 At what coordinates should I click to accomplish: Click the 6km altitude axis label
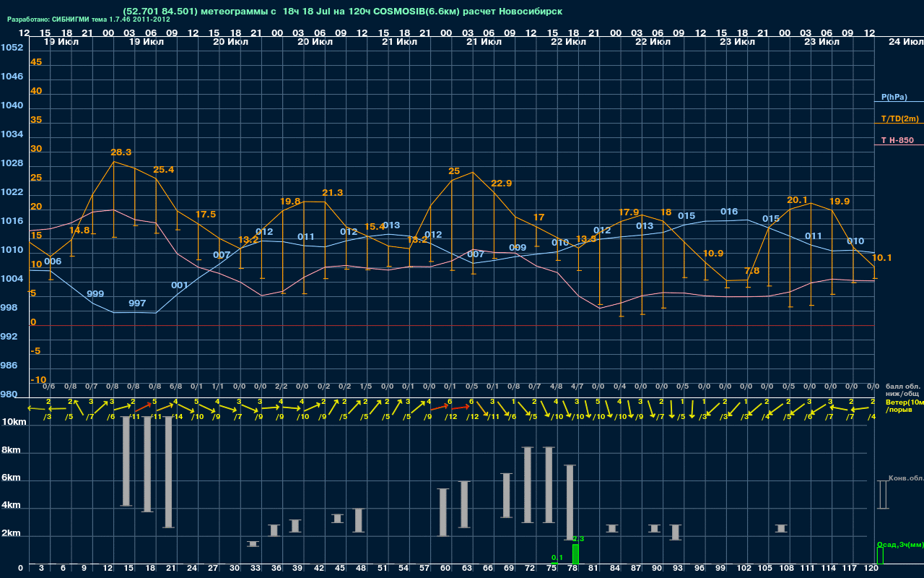point(11,478)
